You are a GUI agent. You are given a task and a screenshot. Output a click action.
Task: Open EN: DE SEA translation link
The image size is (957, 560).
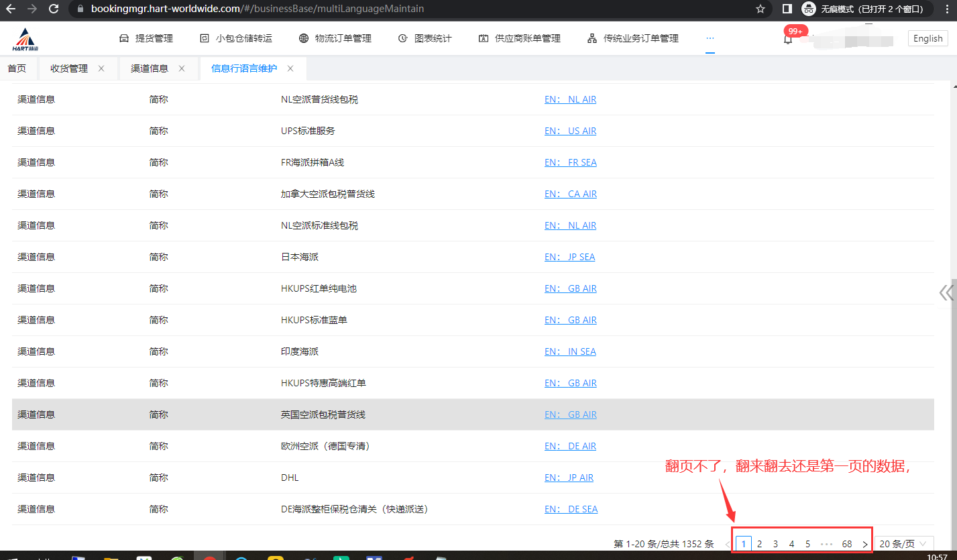[x=571, y=509]
